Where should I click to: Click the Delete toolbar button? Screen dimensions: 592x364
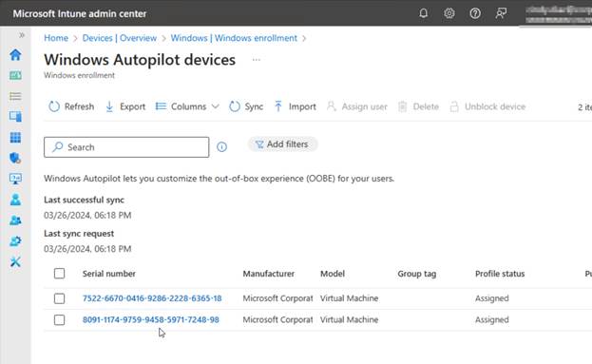418,106
